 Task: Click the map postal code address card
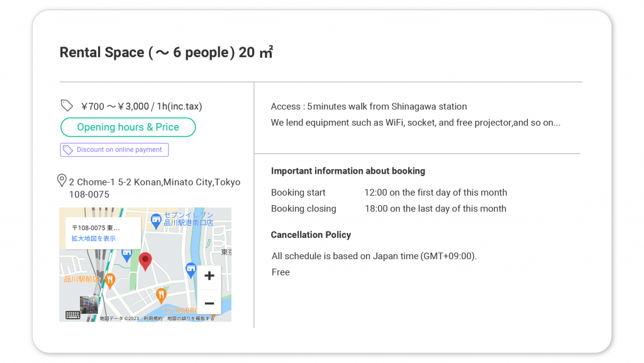tap(103, 233)
